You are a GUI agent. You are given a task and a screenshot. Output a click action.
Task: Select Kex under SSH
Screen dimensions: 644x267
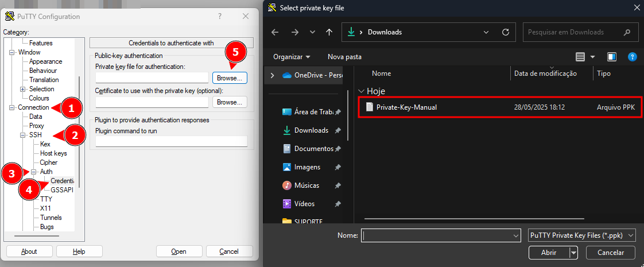(x=45, y=144)
